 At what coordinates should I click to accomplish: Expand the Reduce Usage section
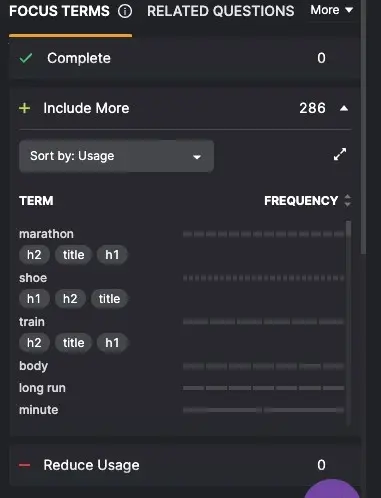(185, 465)
